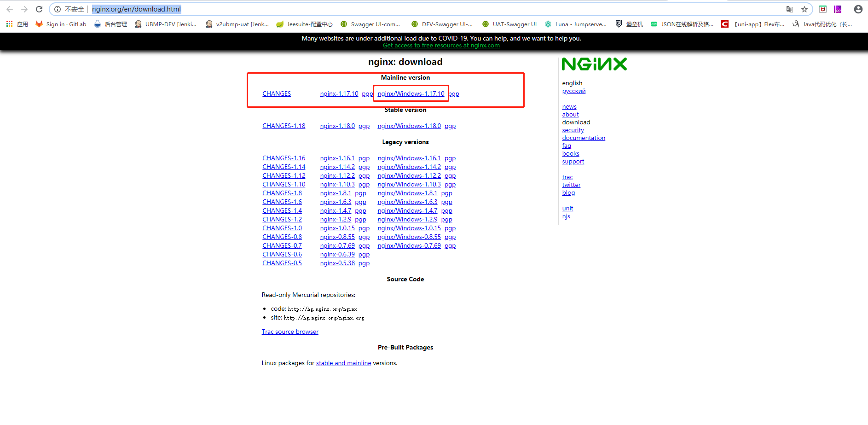
Task: Open Google Translate icon in address bar
Action: click(789, 9)
